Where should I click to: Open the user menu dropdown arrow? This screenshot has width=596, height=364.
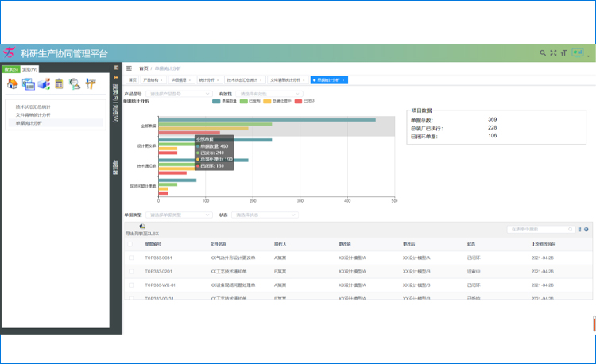[x=588, y=56]
